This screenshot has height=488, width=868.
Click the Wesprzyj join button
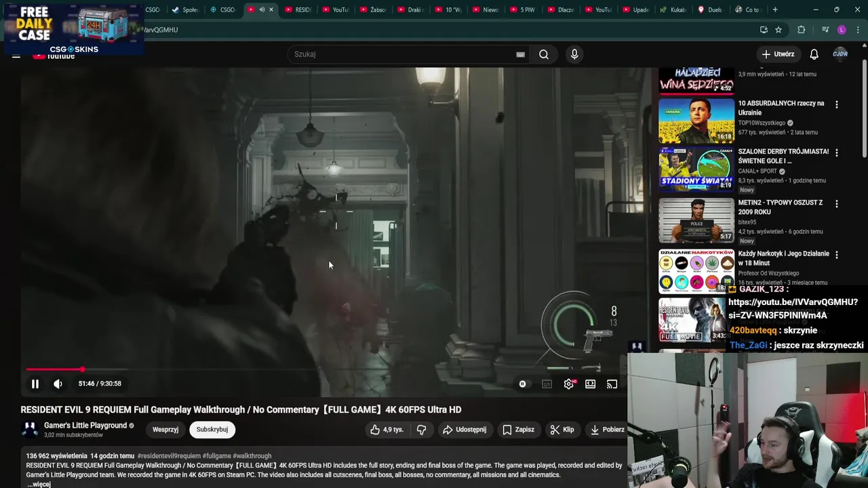[165, 430]
